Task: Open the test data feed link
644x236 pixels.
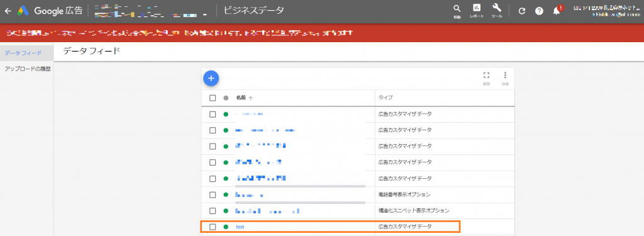Action: coord(240,227)
